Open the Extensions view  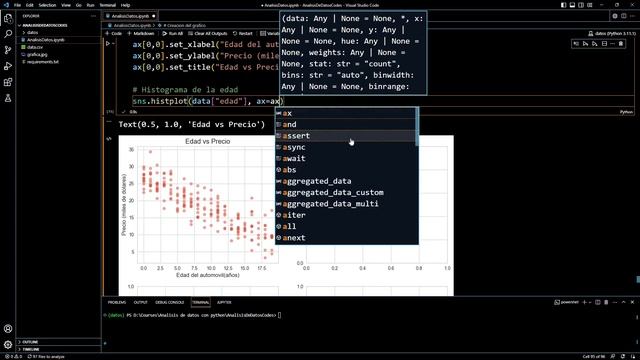point(8,82)
